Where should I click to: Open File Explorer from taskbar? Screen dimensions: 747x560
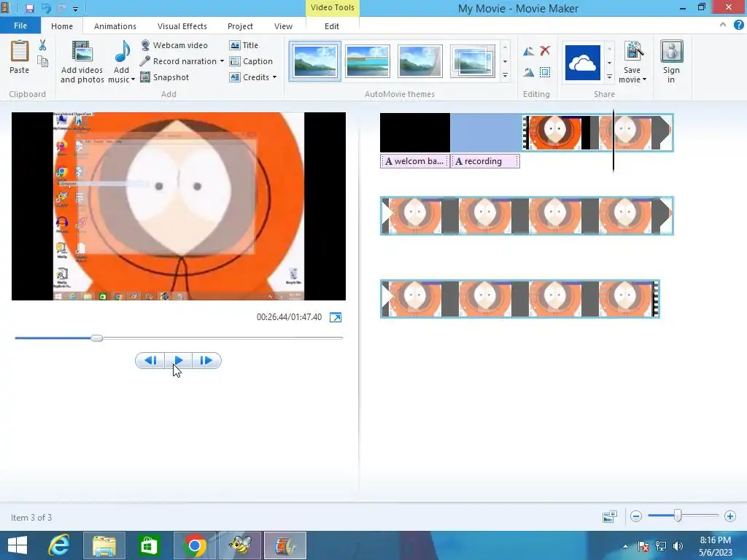point(104,545)
